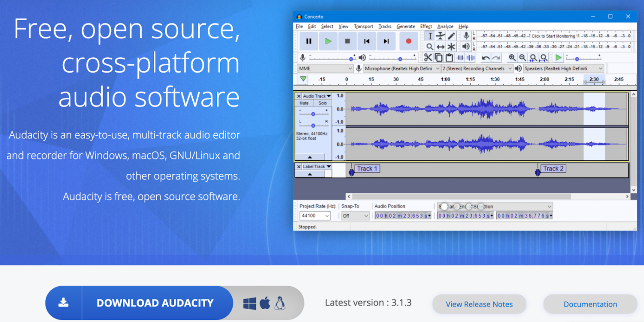Click the recording meter microphone icon
This screenshot has width=644, height=322.
[466, 36]
